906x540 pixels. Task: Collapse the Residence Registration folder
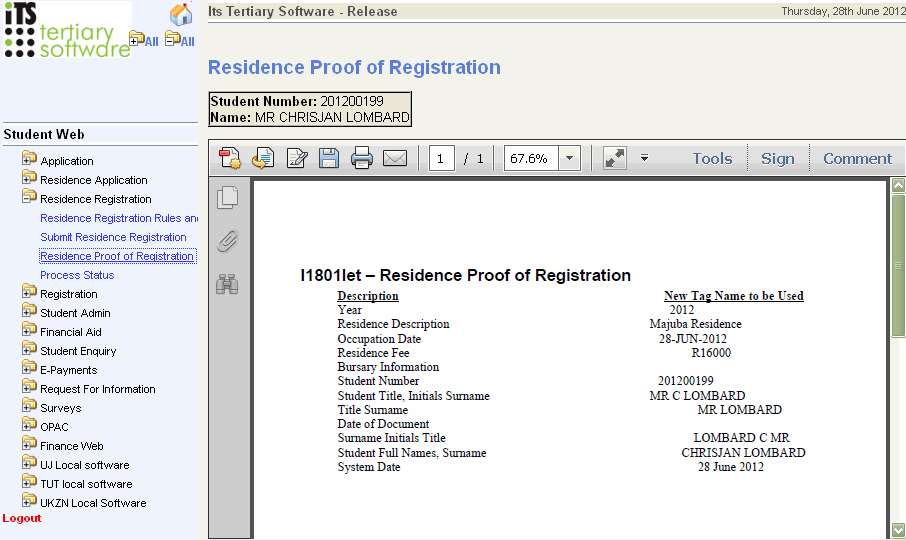(29, 196)
